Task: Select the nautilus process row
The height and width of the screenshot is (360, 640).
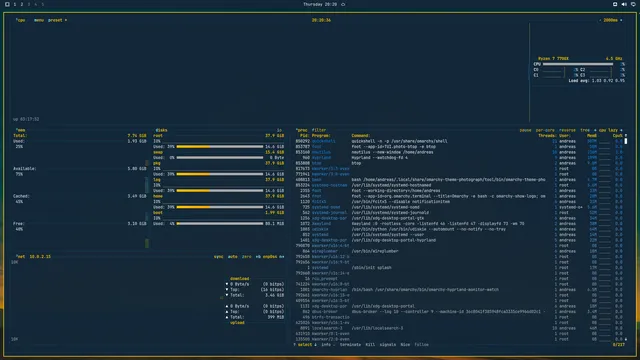Action: click(x=459, y=152)
